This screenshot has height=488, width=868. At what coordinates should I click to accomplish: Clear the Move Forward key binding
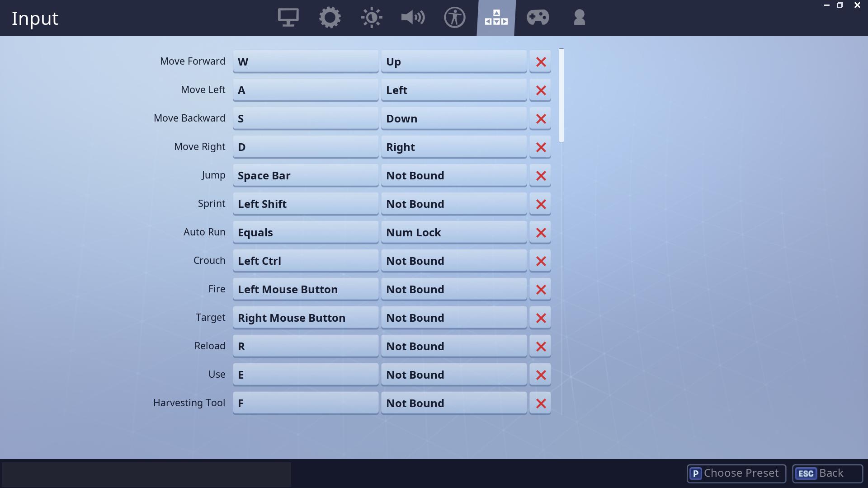tap(541, 61)
